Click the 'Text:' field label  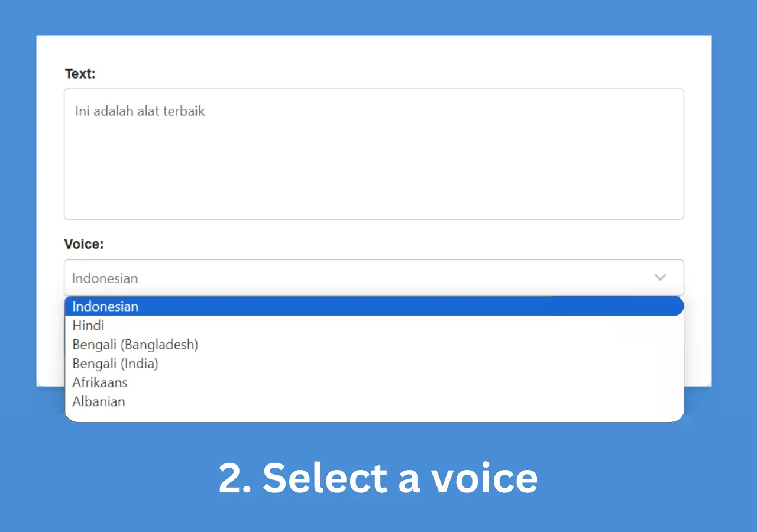coord(80,73)
